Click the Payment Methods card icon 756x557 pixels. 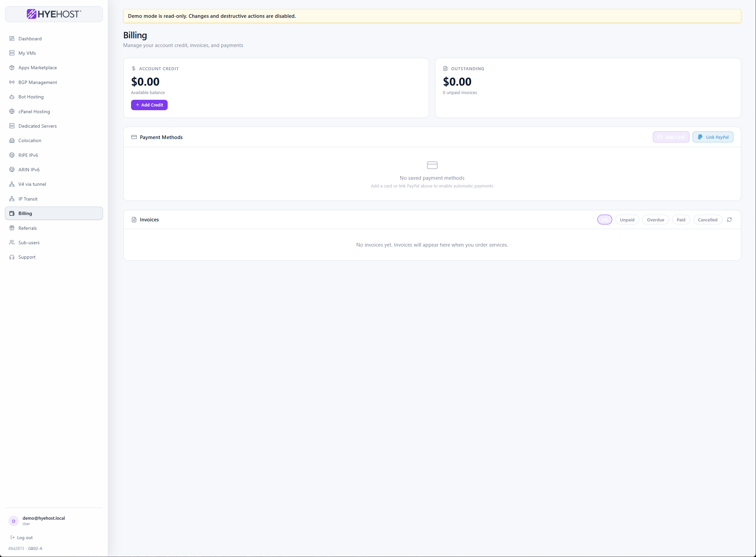(x=134, y=137)
